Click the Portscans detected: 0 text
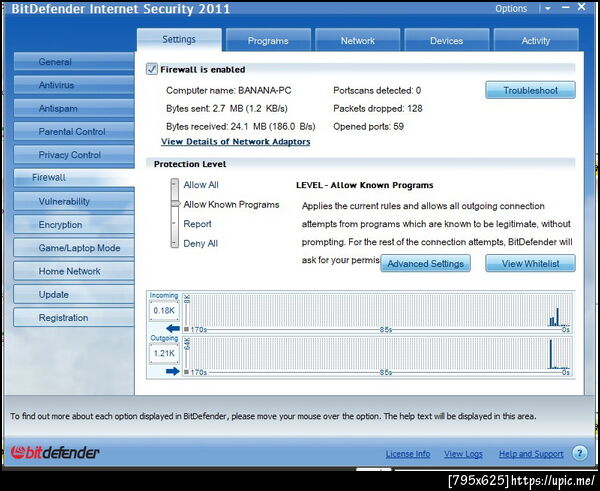The height and width of the screenshot is (491, 600). pos(377,91)
